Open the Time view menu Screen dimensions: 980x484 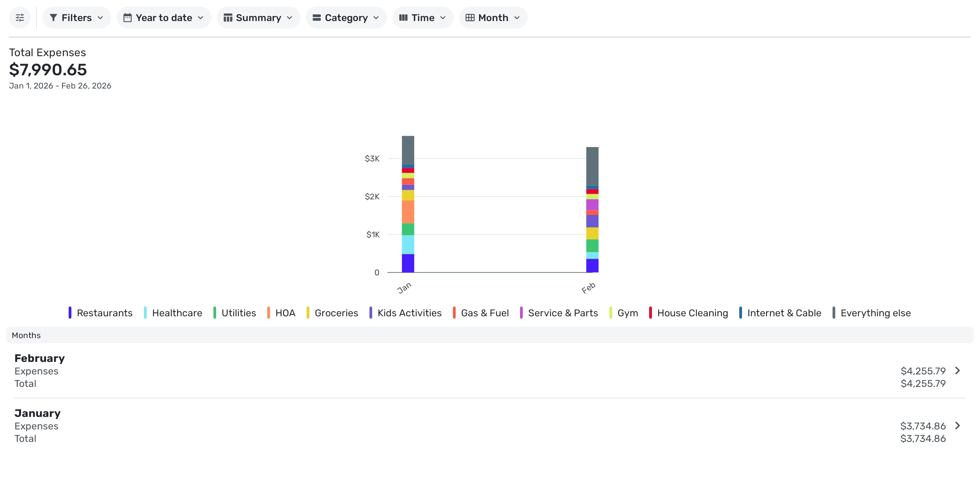[423, 18]
